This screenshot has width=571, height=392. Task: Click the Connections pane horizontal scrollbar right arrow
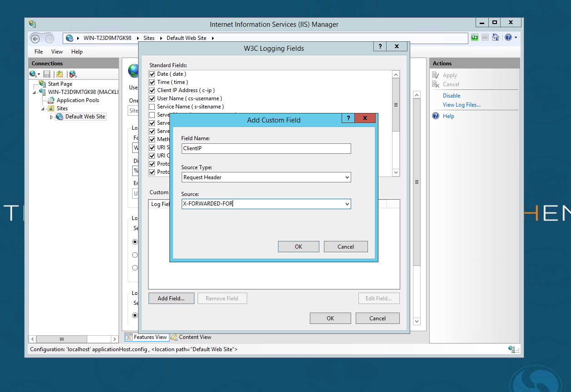114,339
